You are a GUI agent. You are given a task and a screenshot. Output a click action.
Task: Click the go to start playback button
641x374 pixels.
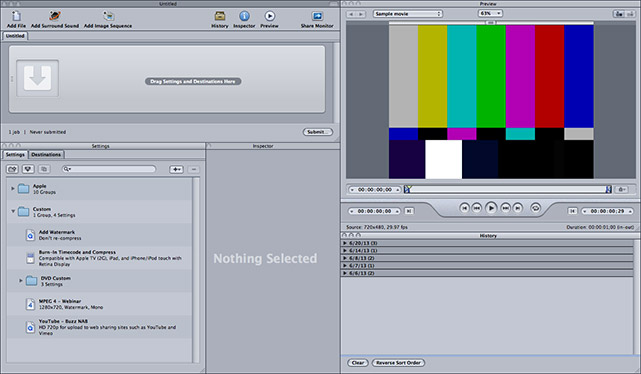tap(464, 208)
